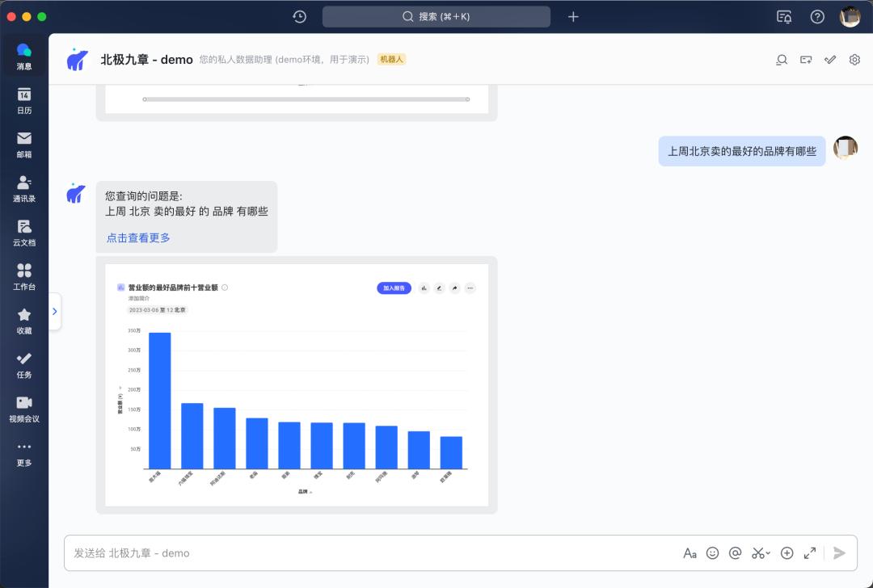
Task: Go to 通讯录 contacts
Action: coord(24,188)
